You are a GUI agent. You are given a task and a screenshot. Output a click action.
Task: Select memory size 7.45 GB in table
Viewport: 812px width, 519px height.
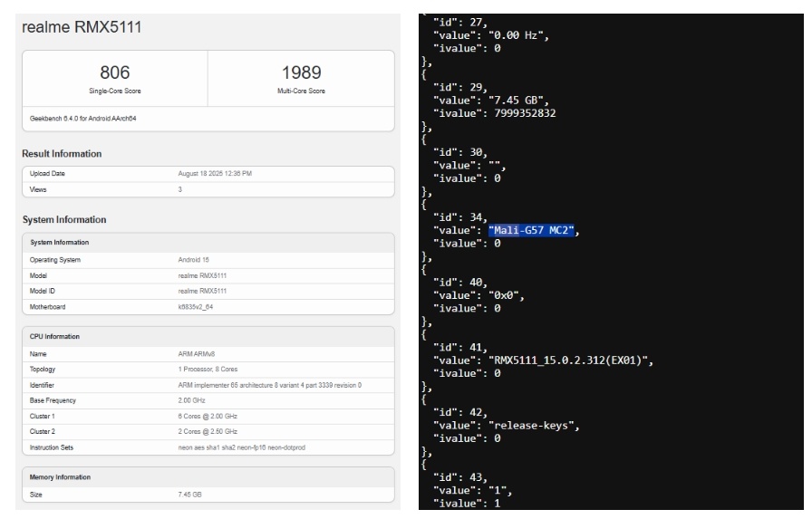click(x=189, y=495)
